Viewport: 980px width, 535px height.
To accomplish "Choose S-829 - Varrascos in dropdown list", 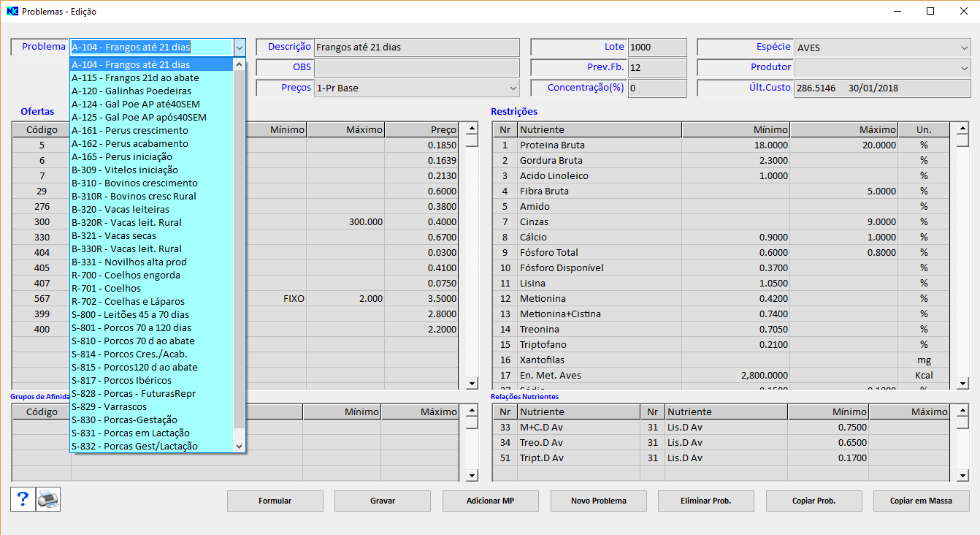I will click(110, 407).
